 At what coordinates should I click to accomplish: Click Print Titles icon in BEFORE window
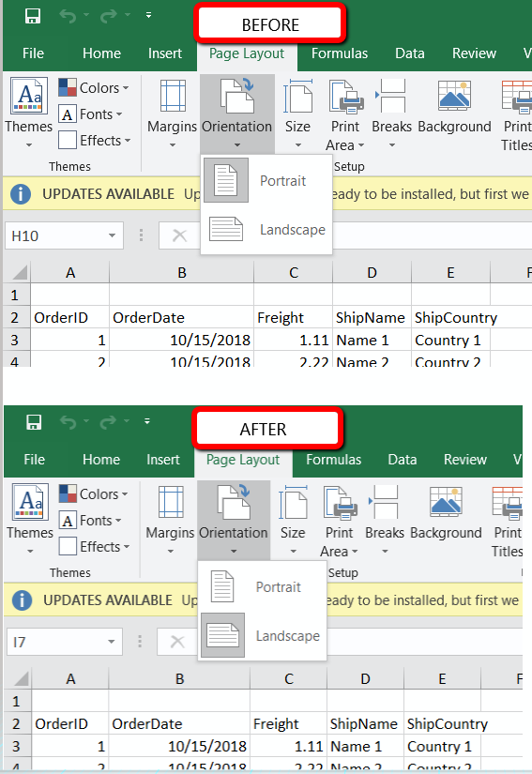pyautogui.click(x=517, y=96)
